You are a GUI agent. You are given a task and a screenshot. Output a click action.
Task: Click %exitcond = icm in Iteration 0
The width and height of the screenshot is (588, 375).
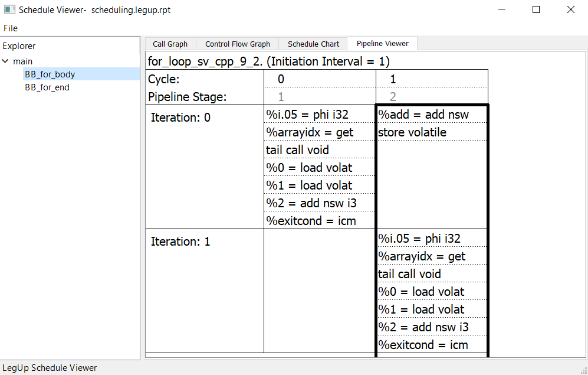(x=320, y=220)
